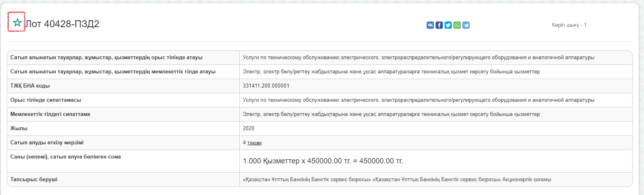644x195 pixels.
Task: Click the code value 331411.200.000001
Action: [x=266, y=86]
